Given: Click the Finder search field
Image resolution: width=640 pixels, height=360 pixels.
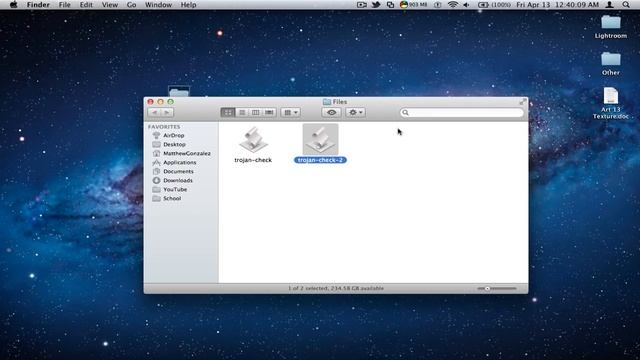Looking at the screenshot, I should point(462,113).
